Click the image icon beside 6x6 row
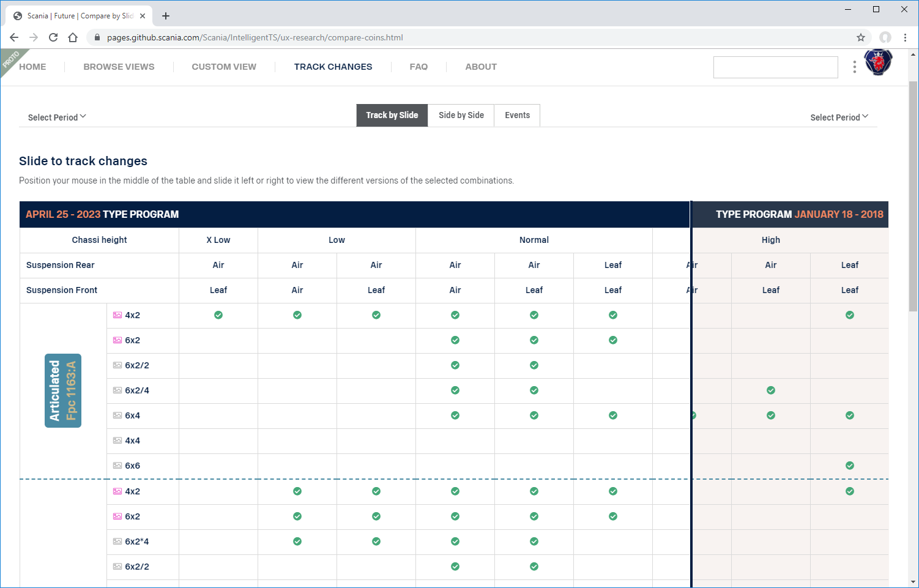 click(x=117, y=466)
